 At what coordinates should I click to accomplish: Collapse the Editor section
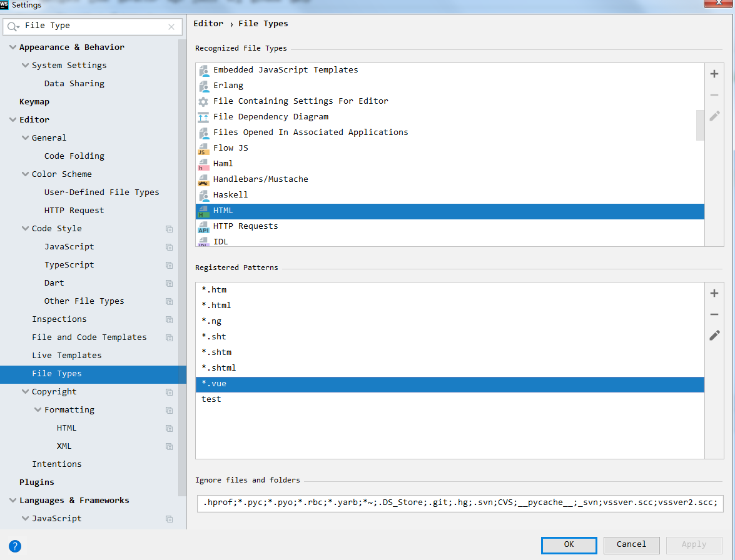click(x=13, y=120)
